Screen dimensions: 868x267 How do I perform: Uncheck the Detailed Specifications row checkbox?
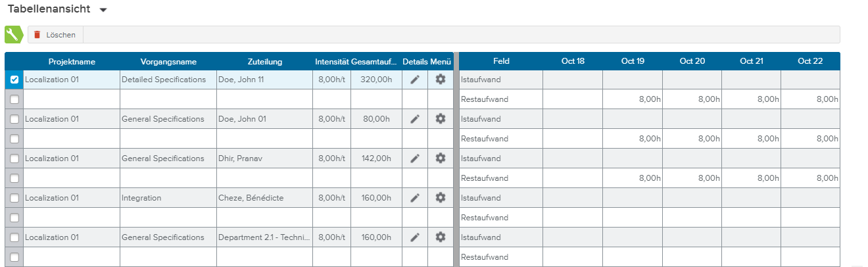(14, 80)
